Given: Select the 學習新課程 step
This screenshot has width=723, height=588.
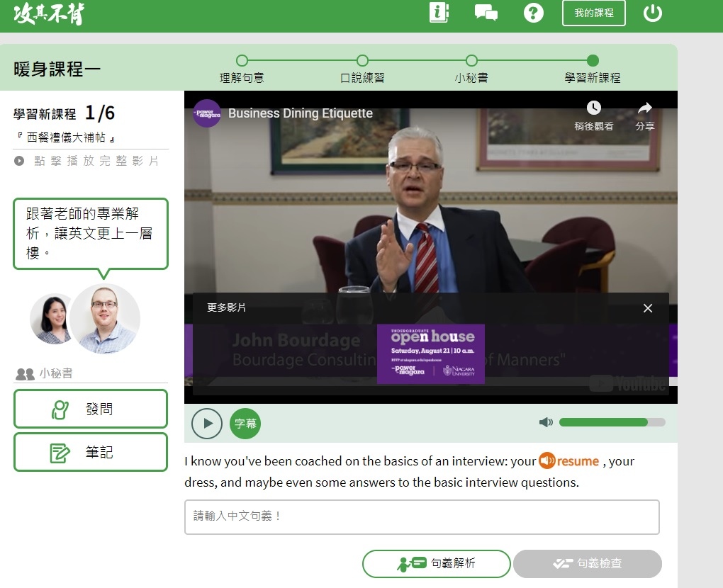Looking at the screenshot, I should point(593,69).
